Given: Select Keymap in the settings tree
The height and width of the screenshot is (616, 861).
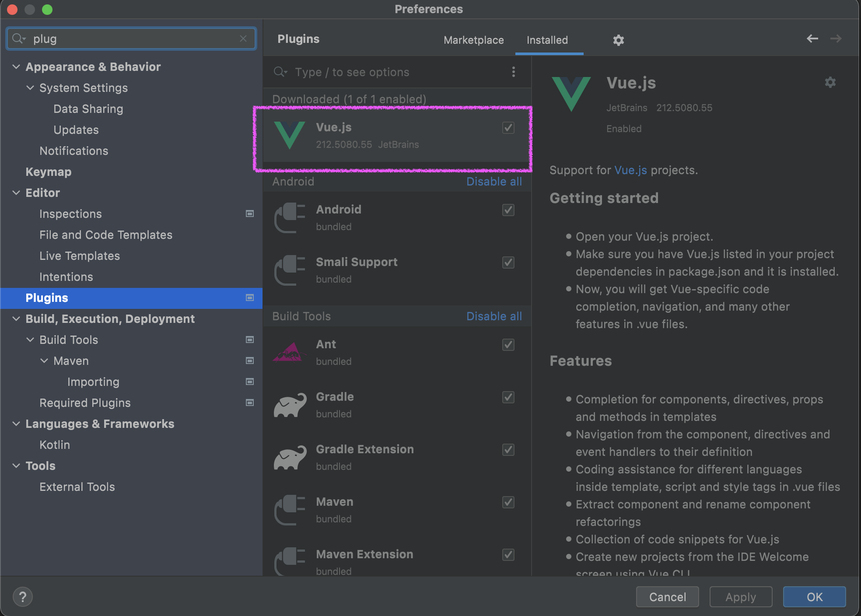Looking at the screenshot, I should click(x=48, y=171).
